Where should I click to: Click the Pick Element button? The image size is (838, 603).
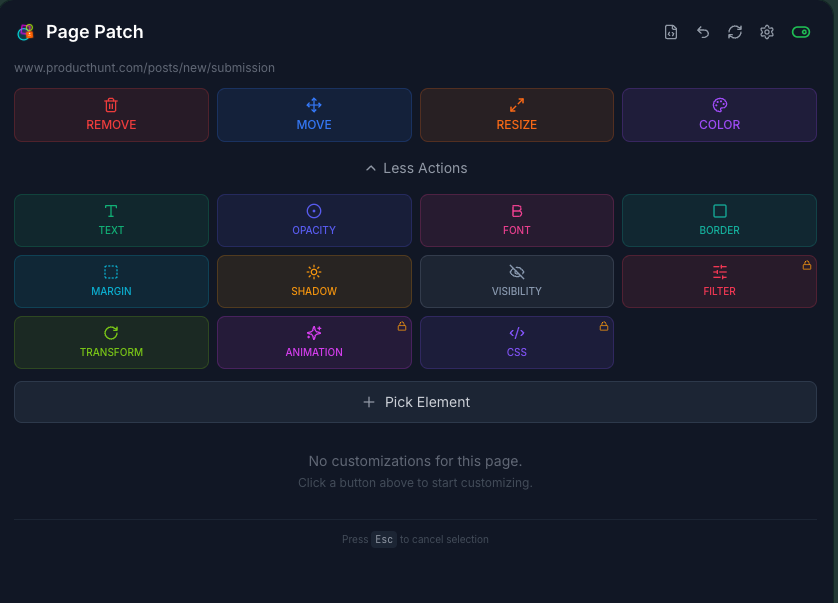point(415,401)
